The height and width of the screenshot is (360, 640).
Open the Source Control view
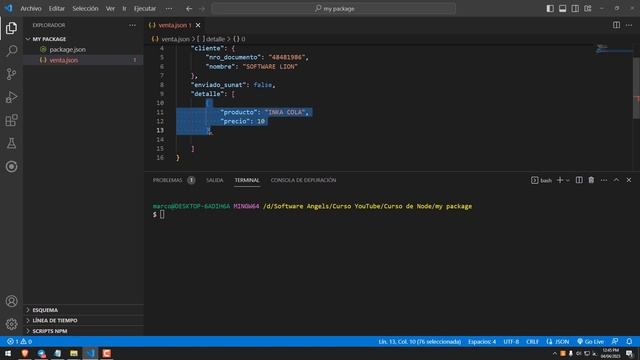click(x=11, y=74)
